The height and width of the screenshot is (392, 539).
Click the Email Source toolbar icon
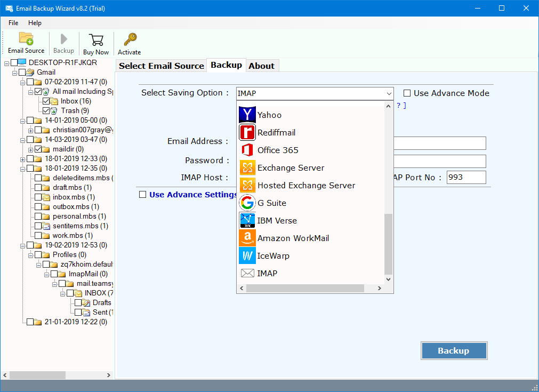[x=26, y=38]
